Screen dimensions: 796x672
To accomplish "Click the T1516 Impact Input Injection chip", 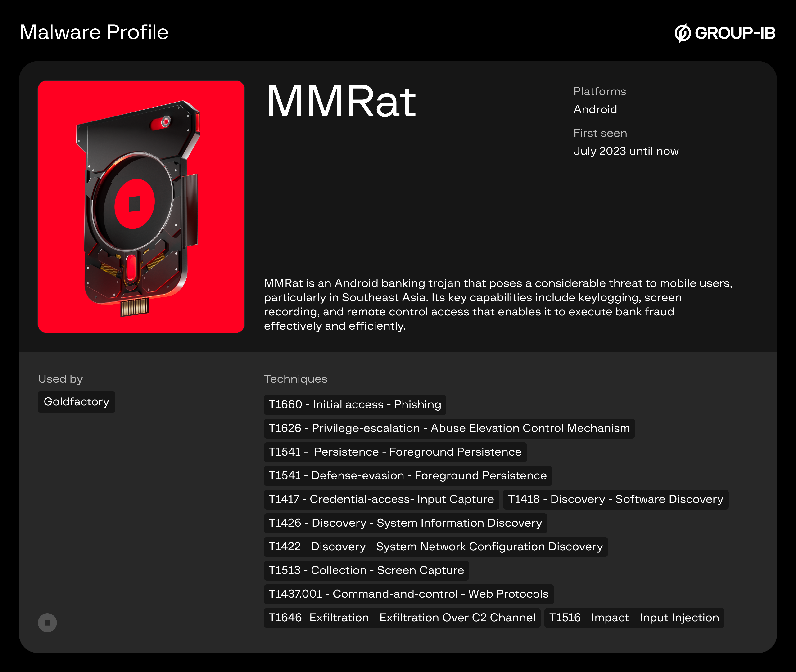I will point(634,618).
